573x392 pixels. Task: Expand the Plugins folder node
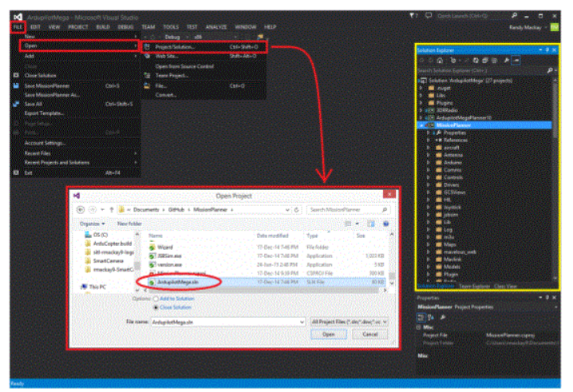pos(421,103)
